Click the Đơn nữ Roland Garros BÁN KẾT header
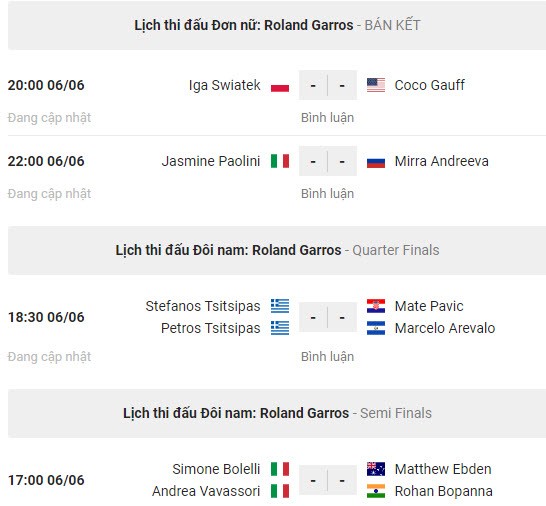This screenshot has height=506, width=546. pyautogui.click(x=277, y=25)
